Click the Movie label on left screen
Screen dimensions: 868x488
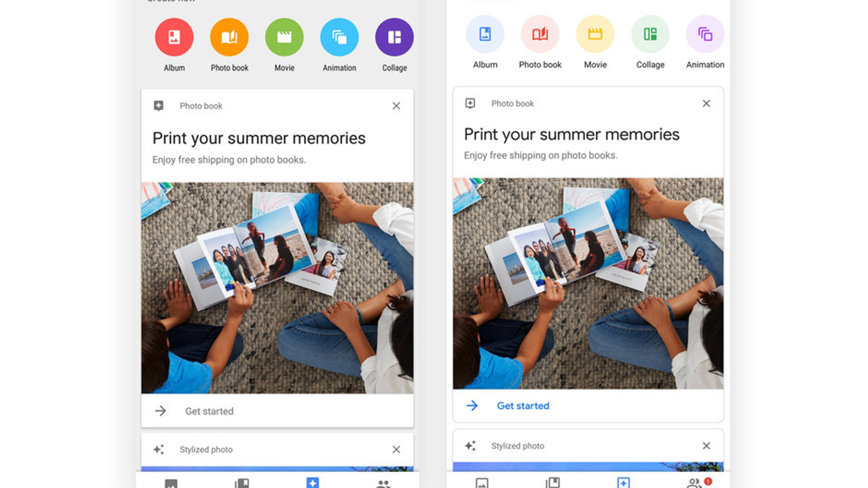tap(284, 68)
